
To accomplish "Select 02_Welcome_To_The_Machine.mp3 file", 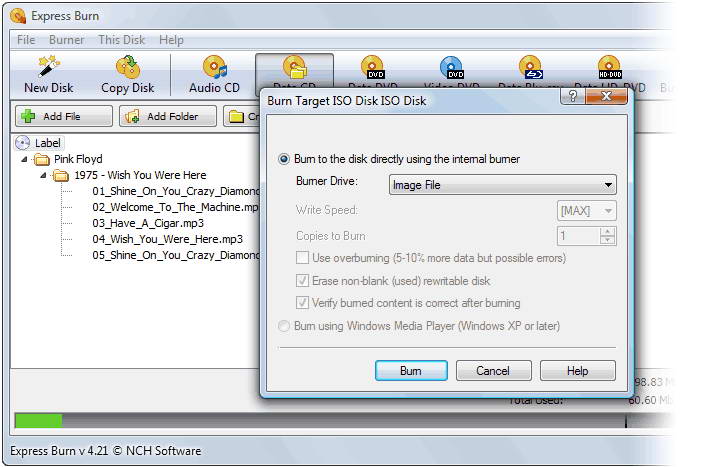I will coord(176,207).
